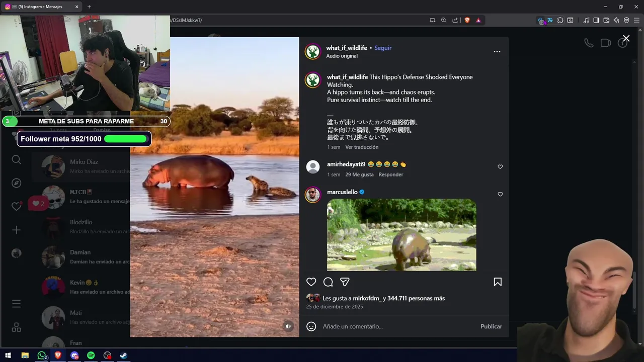The width and height of the screenshot is (644, 362).
Task: Open the Windows Start button
Action: (8, 355)
